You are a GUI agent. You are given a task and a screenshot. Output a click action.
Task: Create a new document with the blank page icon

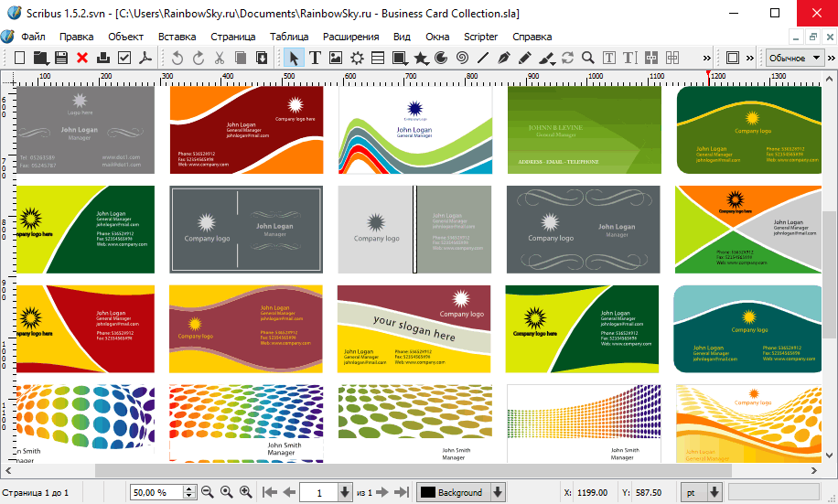(20, 58)
